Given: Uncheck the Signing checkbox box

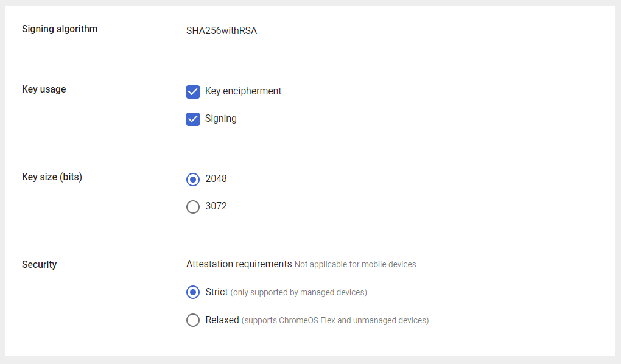Looking at the screenshot, I should tap(193, 119).
